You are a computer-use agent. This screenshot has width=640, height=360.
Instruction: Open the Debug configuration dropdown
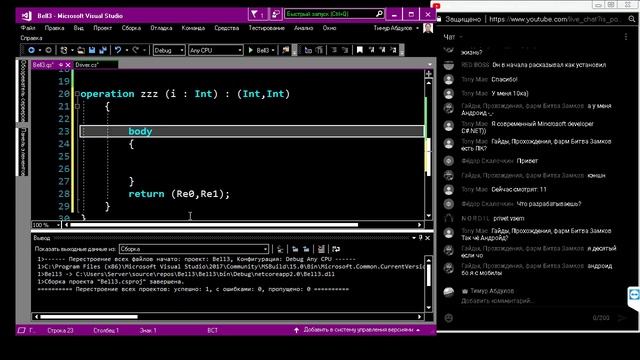coord(169,50)
